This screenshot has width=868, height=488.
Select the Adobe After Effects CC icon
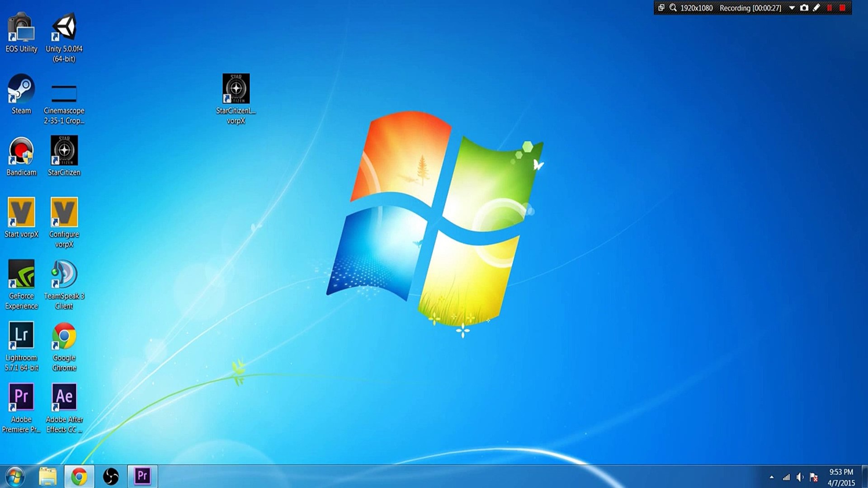pyautogui.click(x=64, y=409)
